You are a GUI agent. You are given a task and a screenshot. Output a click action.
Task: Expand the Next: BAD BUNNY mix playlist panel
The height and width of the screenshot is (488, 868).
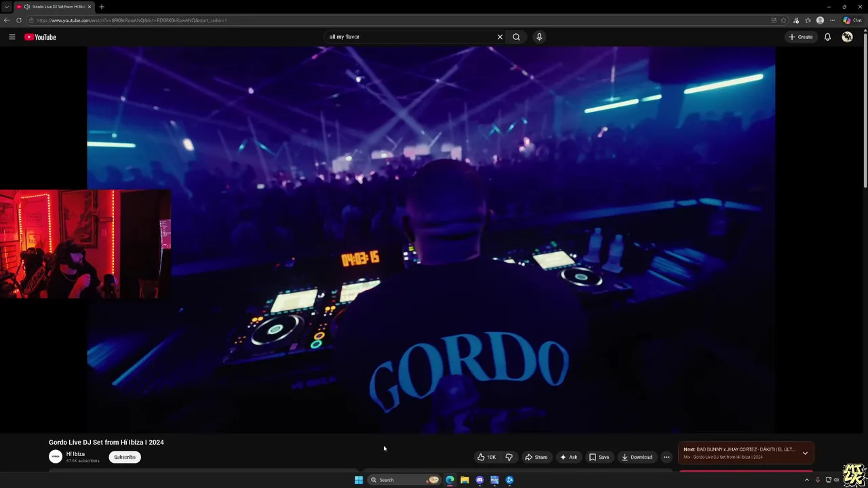tap(805, 453)
